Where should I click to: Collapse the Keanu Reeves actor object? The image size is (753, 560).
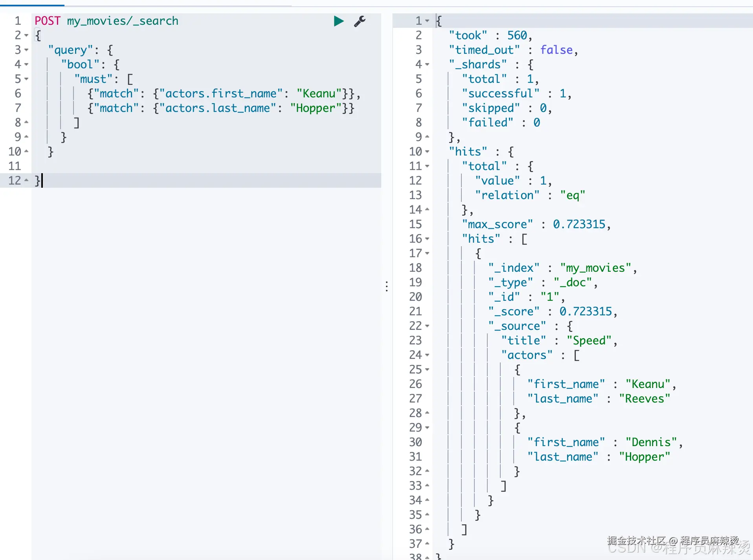pos(427,370)
